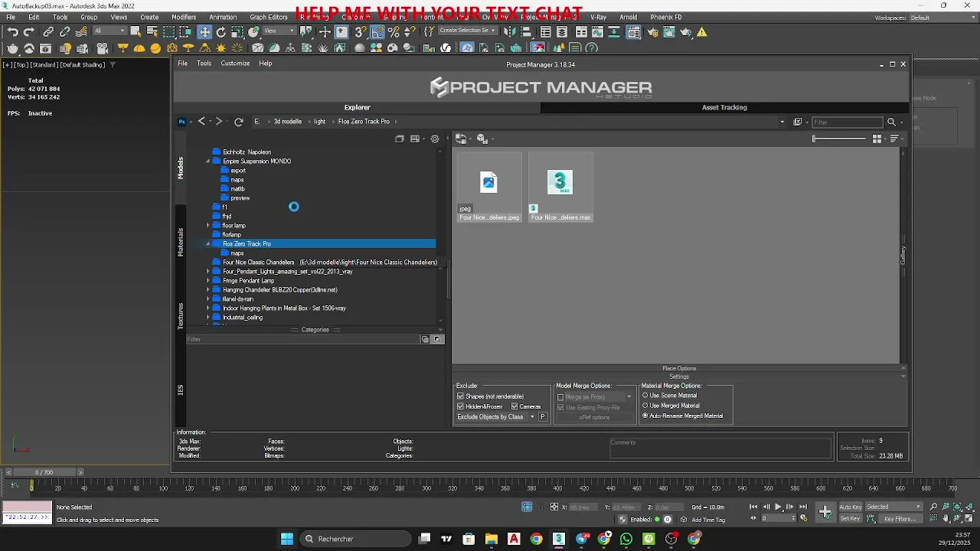Open Four Nice Chandeliers .max file thumbnail

click(x=560, y=187)
